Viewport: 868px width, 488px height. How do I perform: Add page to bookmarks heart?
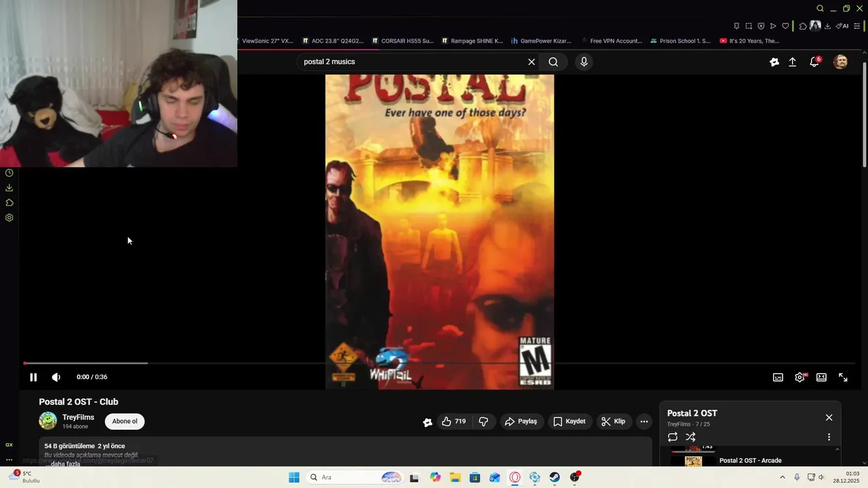pos(785,26)
